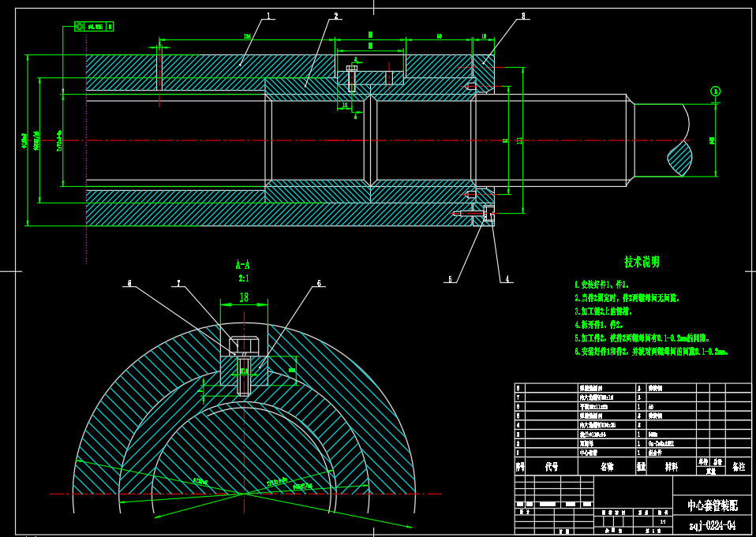Viewport: 756px width, 537px height.
Task: Select part balloon number 2 label
Action: pos(336,16)
